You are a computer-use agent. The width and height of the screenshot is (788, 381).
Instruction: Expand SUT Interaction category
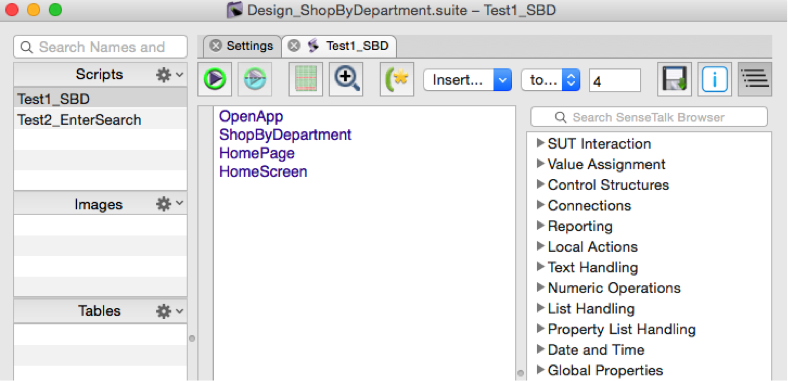[541, 143]
